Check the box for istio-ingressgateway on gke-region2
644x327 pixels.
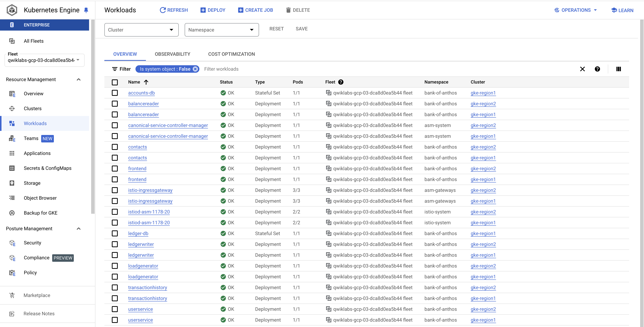click(115, 190)
